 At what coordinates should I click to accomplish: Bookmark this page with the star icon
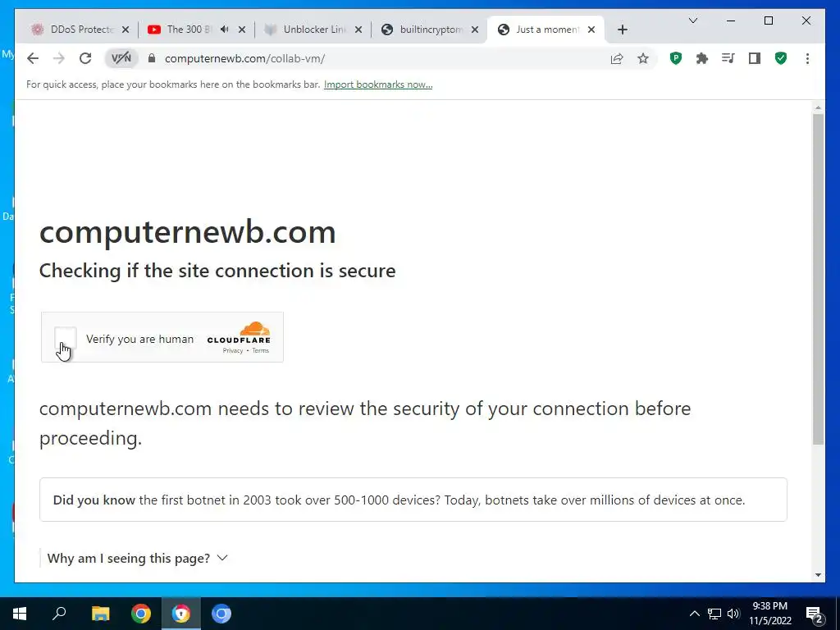[643, 58]
